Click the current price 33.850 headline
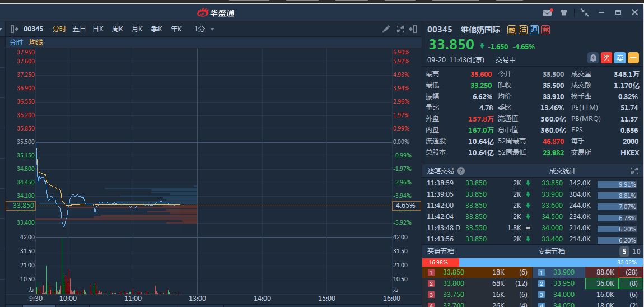Screen dimensions: 644x307 pyautogui.click(x=451, y=45)
